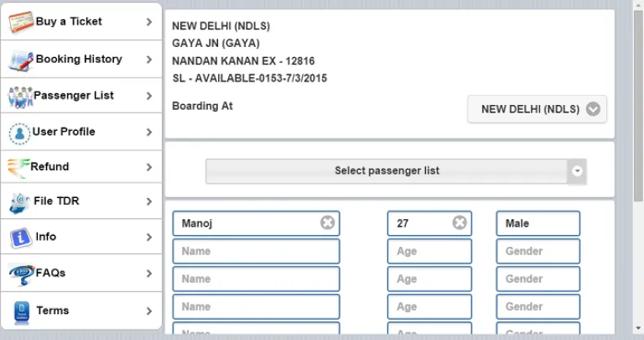Click the Refund rupee icon
Image resolution: width=644 pixels, height=340 pixels.
18,168
